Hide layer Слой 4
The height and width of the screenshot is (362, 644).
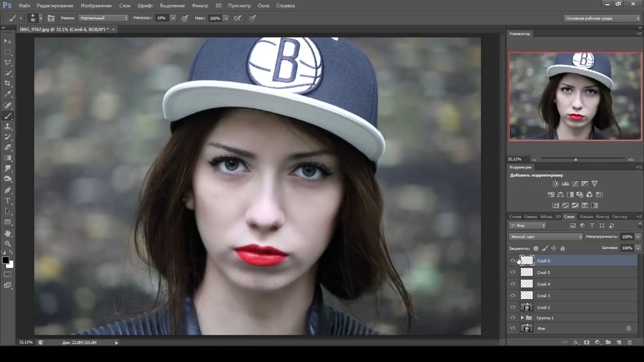point(513,284)
